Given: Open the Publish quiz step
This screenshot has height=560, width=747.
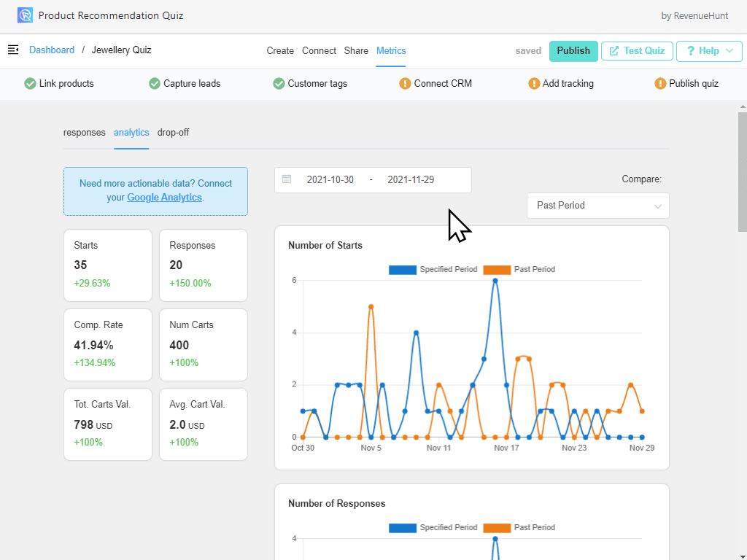Looking at the screenshot, I should [x=686, y=84].
